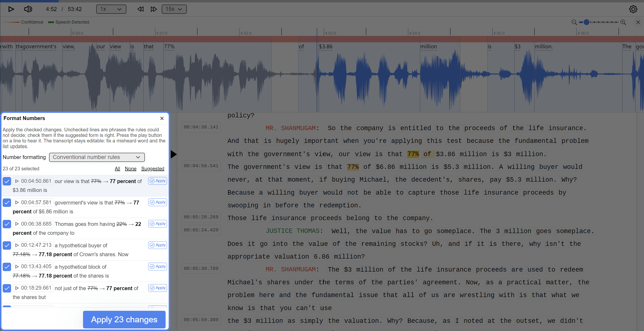Jump to transcript timestamp 00:05:24.429
The height and width of the screenshot is (331, 644).
201,230
